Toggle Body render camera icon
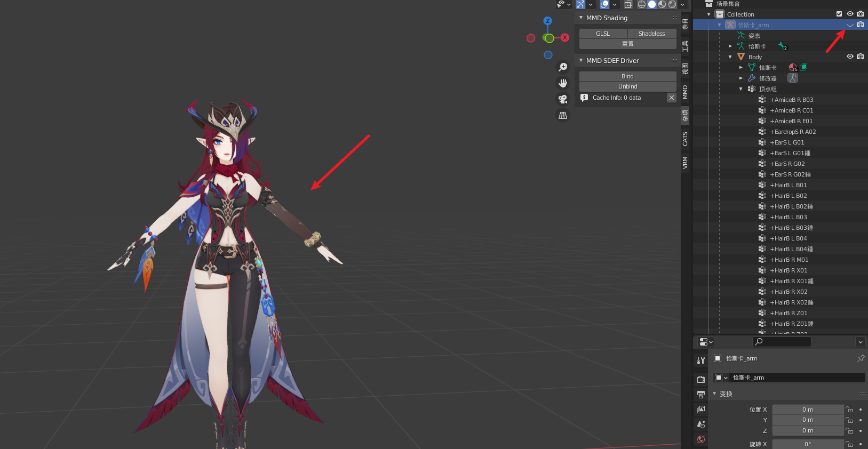 click(x=860, y=57)
